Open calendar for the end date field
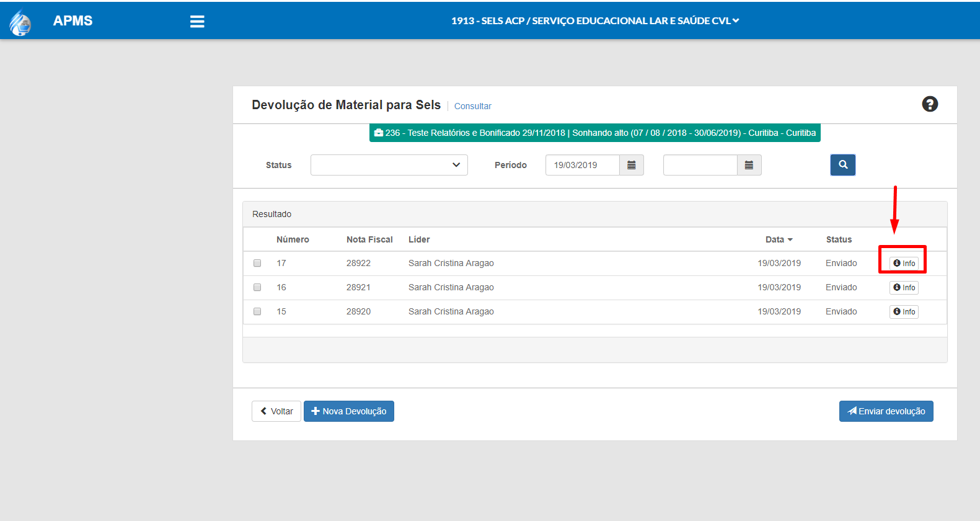 [749, 165]
